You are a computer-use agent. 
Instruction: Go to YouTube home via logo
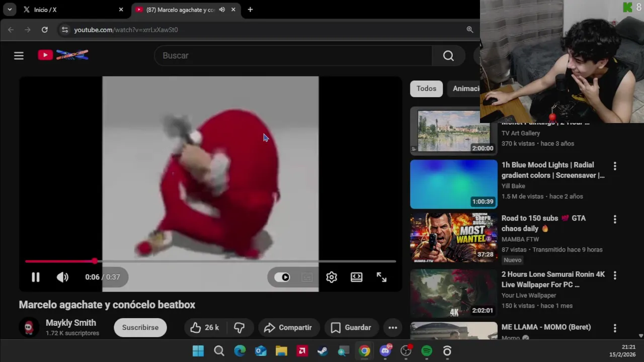[63, 55]
